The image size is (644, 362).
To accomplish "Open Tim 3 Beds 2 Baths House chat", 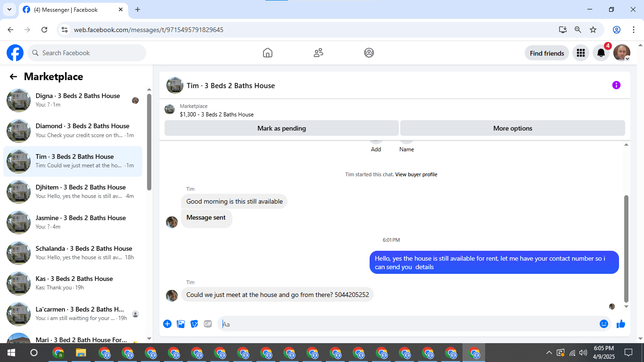I will 73,161.
